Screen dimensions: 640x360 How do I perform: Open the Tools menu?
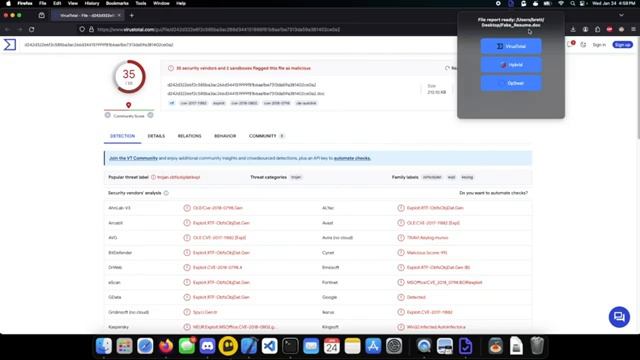(x=141, y=3)
